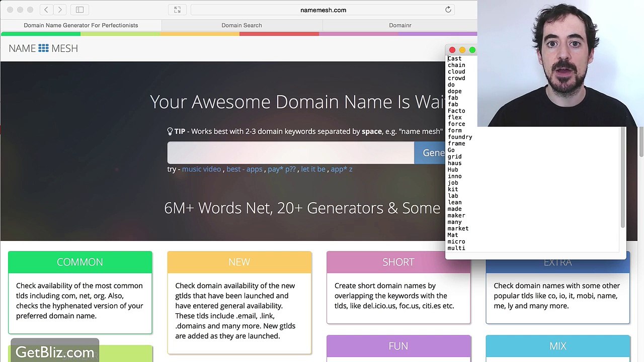Click the word 'foundry' in text window
This screenshot has width=644, height=362.
(x=460, y=137)
